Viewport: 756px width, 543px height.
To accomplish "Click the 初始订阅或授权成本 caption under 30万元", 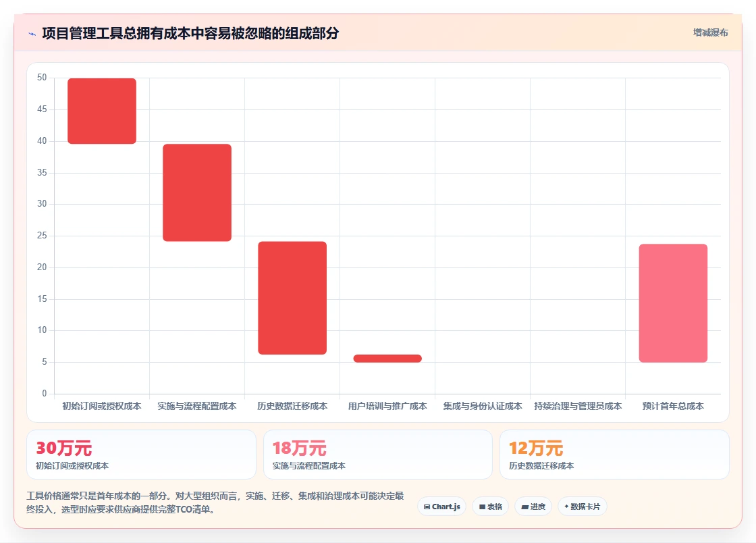I will click(72, 466).
